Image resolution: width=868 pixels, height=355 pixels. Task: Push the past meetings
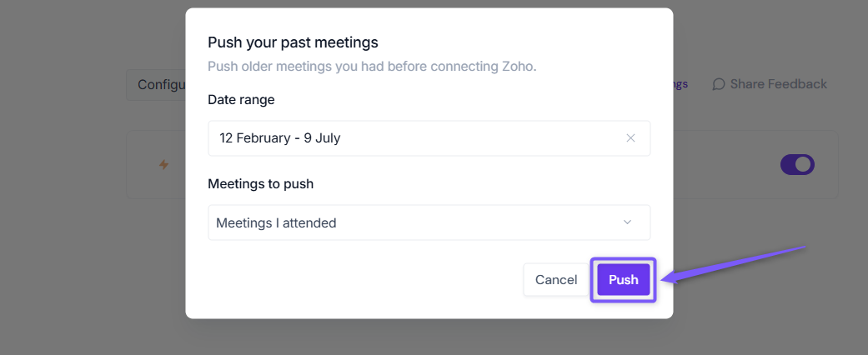tap(624, 280)
